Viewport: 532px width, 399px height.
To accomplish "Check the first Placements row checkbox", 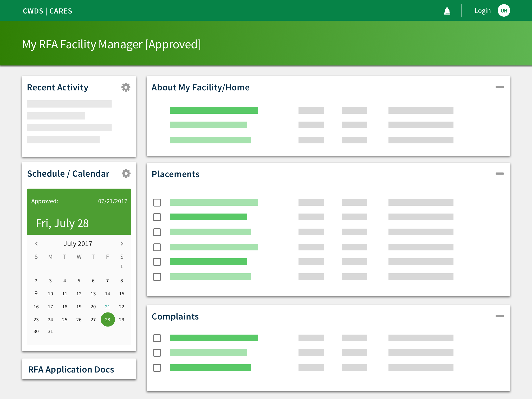I will click(157, 203).
